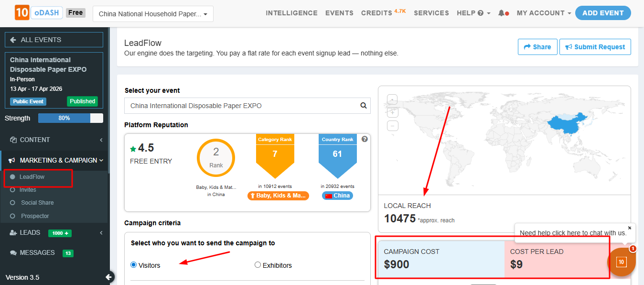644x285 pixels.
Task: Select the Visitors radio button
Action: tap(134, 265)
